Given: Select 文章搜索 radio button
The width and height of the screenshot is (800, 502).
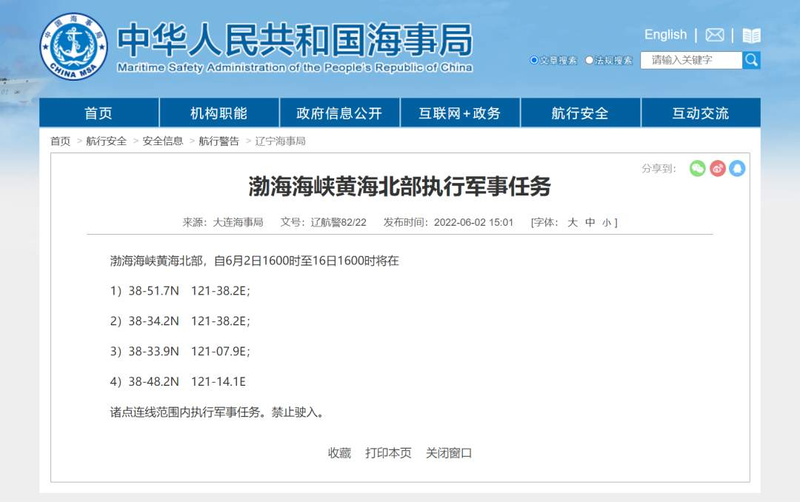Looking at the screenshot, I should coord(535,61).
